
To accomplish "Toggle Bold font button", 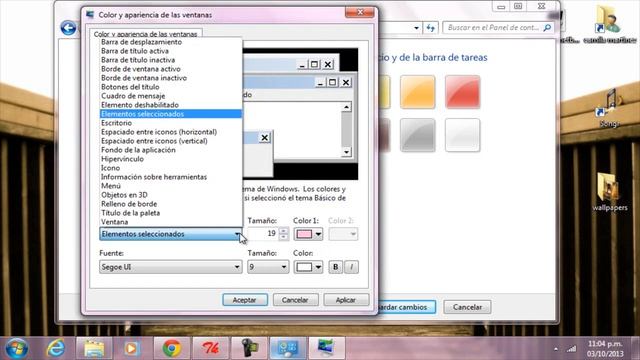I will coord(336,267).
